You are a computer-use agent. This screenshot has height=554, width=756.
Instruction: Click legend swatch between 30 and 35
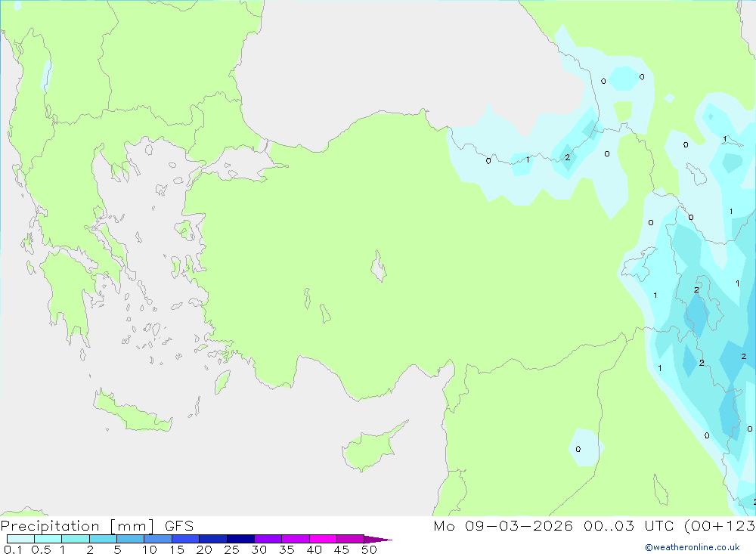tap(268, 539)
